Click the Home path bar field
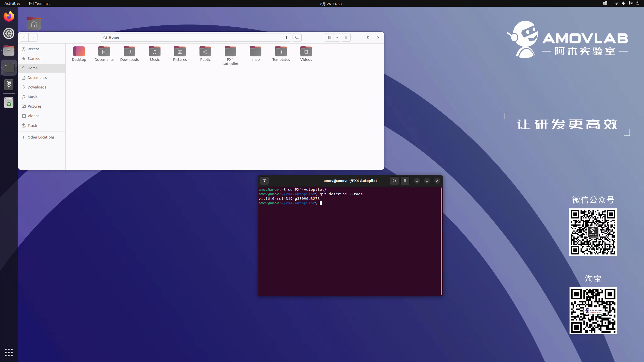 pos(191,37)
